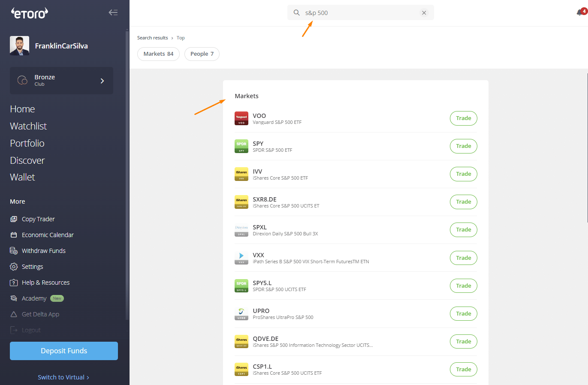Click the Economic Calendar icon
Screen dimensions: 588x385
pyautogui.click(x=14, y=235)
